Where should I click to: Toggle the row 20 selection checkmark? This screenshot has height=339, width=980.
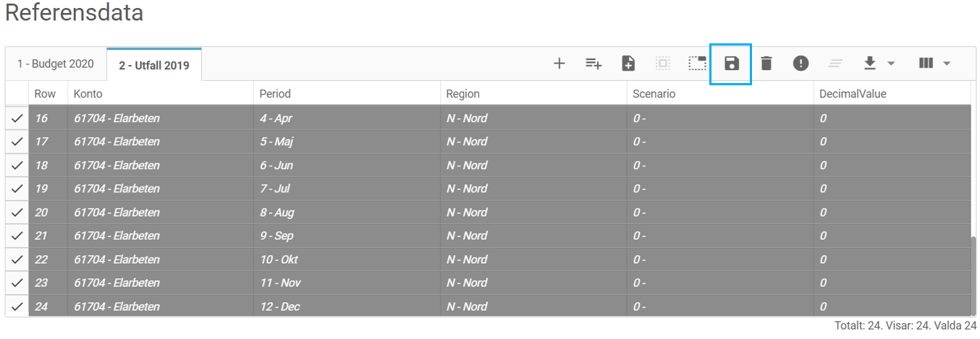[17, 213]
